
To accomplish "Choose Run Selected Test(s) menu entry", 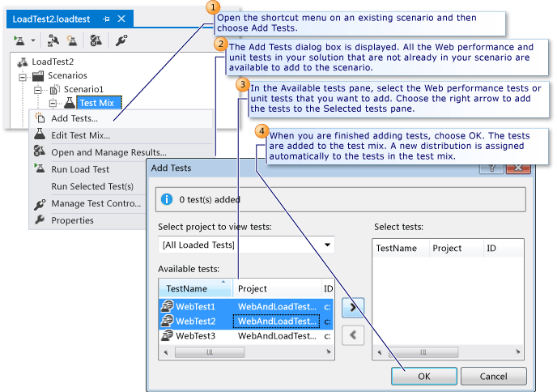I will pyautogui.click(x=89, y=186).
